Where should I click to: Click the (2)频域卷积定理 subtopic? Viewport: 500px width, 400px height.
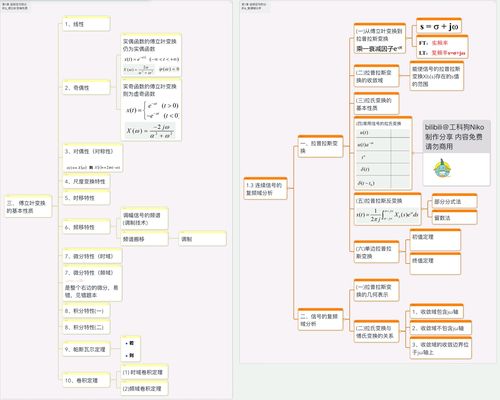[x=144, y=388]
